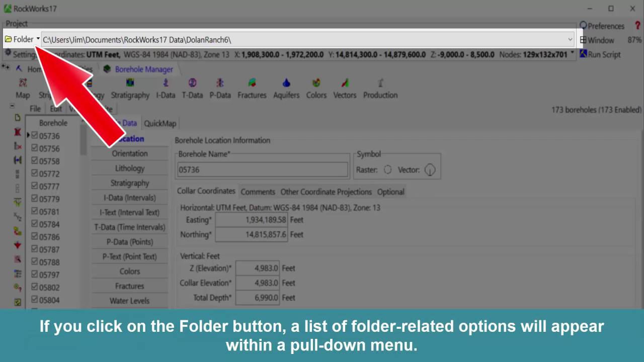
Task: Open the dropdown arrow after Nodes dimensions
Action: (x=572, y=53)
